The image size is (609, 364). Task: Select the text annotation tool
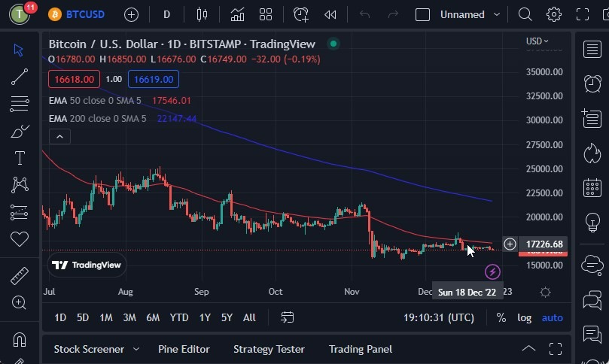tap(20, 158)
